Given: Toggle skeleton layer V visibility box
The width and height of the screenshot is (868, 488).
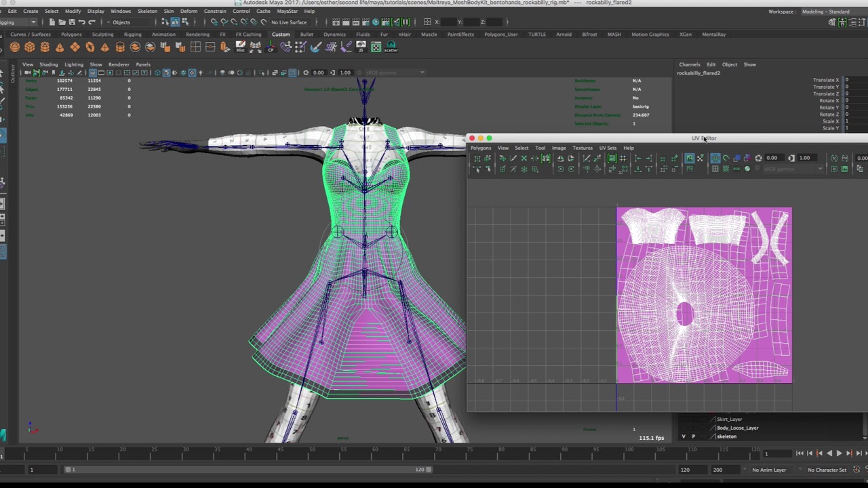Looking at the screenshot, I should coord(684,436).
